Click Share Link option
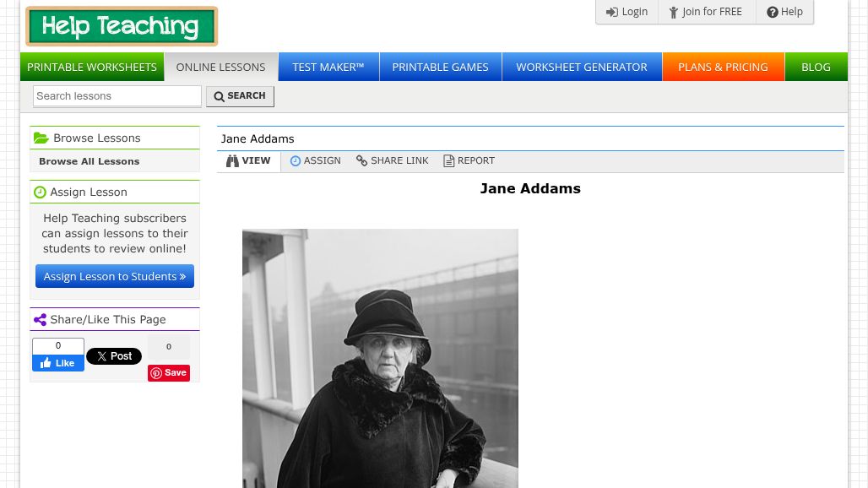Screen dimensions: 868x488 (x=392, y=160)
